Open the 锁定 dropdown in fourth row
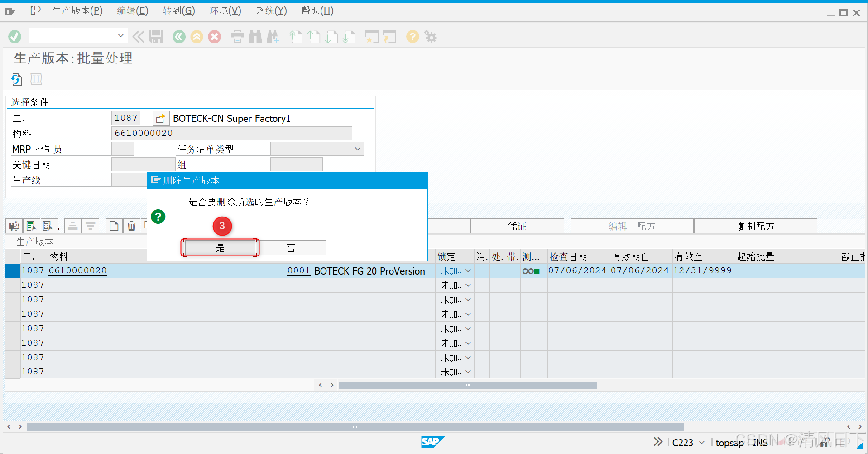The height and width of the screenshot is (454, 868). pyautogui.click(x=468, y=314)
